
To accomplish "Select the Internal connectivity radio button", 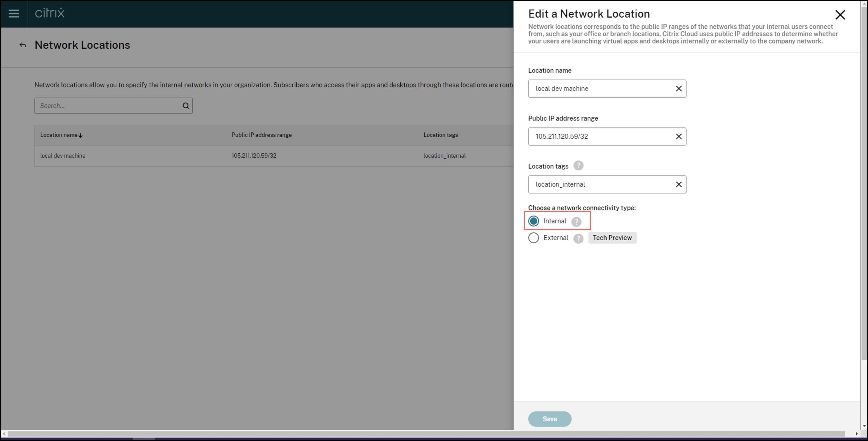I will (x=533, y=221).
